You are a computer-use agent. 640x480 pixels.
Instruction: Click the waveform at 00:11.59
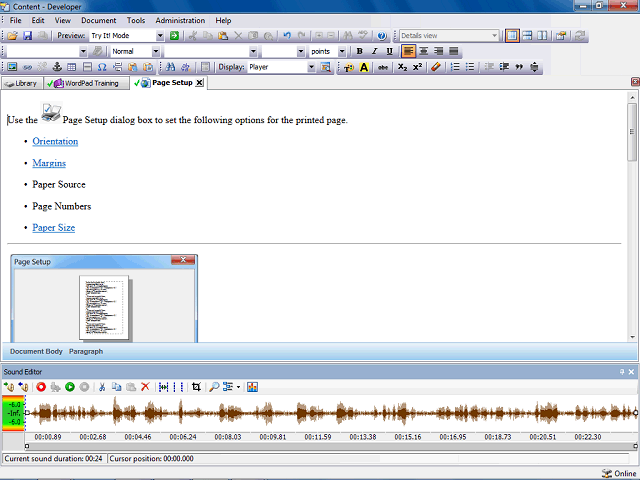point(318,413)
